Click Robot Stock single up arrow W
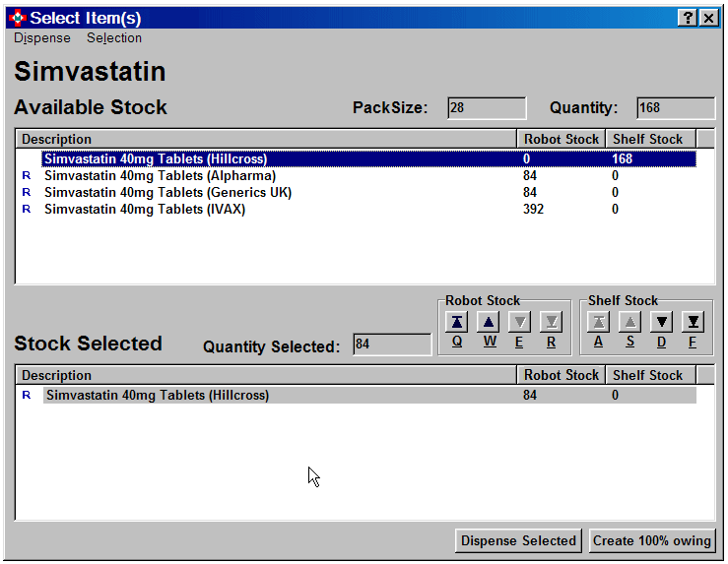 (489, 322)
